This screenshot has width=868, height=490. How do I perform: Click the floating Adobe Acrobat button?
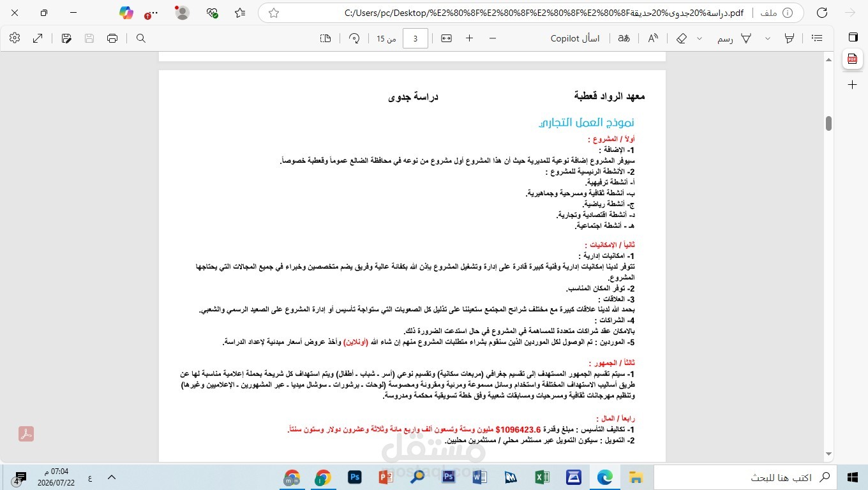[26, 434]
